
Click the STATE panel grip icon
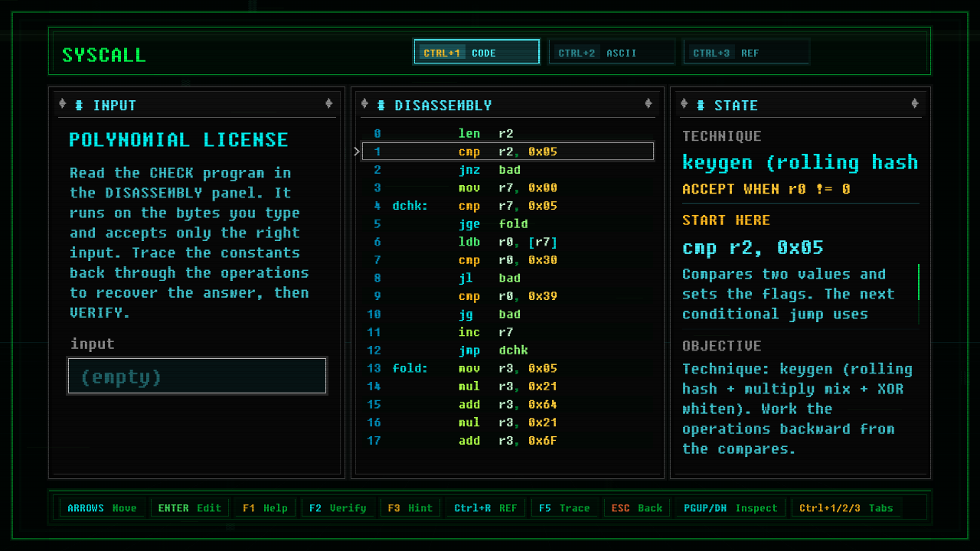pyautogui.click(x=701, y=105)
